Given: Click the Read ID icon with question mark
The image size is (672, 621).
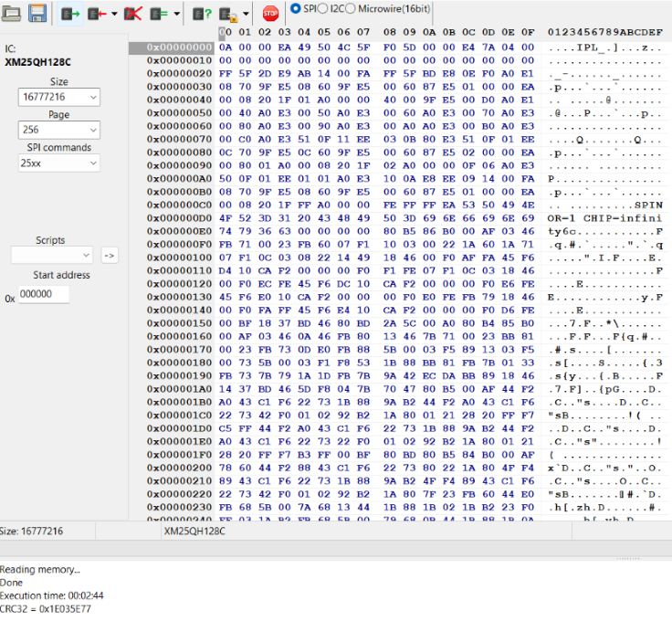Looking at the screenshot, I should pyautogui.click(x=203, y=14).
